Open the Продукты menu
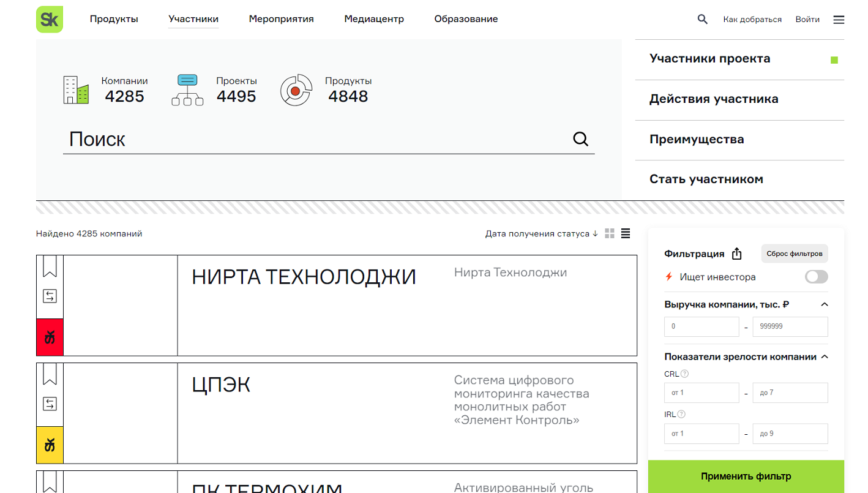Screen dimensions: 868x493 coord(114,19)
